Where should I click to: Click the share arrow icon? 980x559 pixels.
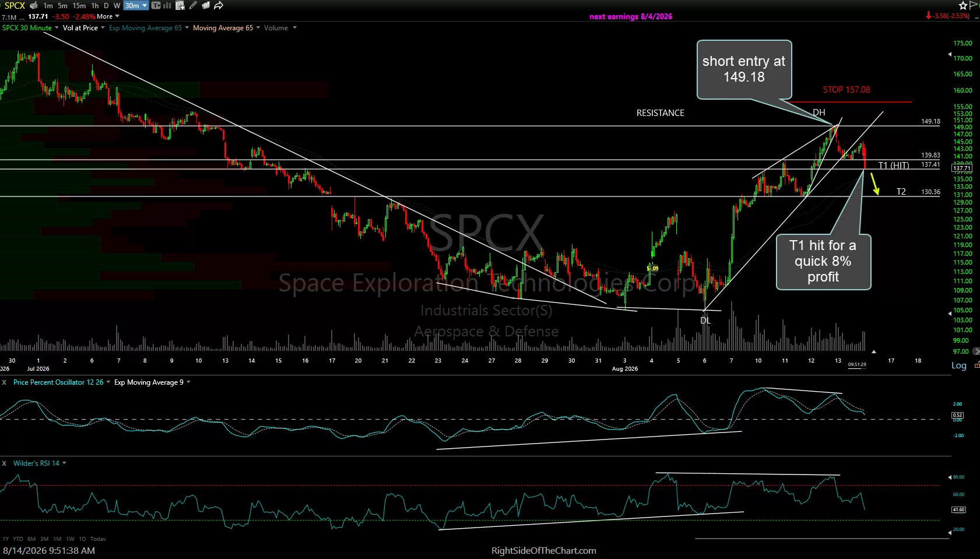pyautogui.click(x=219, y=5)
